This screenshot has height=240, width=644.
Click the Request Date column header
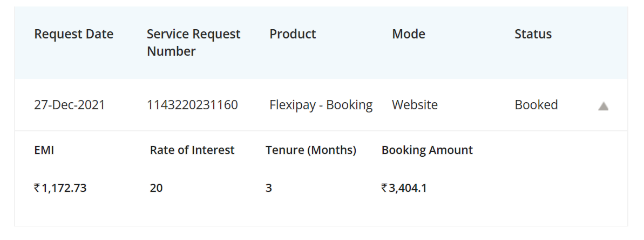74,34
